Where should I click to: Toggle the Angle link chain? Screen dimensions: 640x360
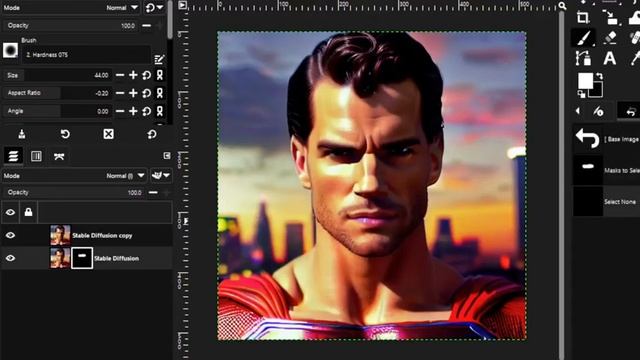pyautogui.click(x=160, y=111)
